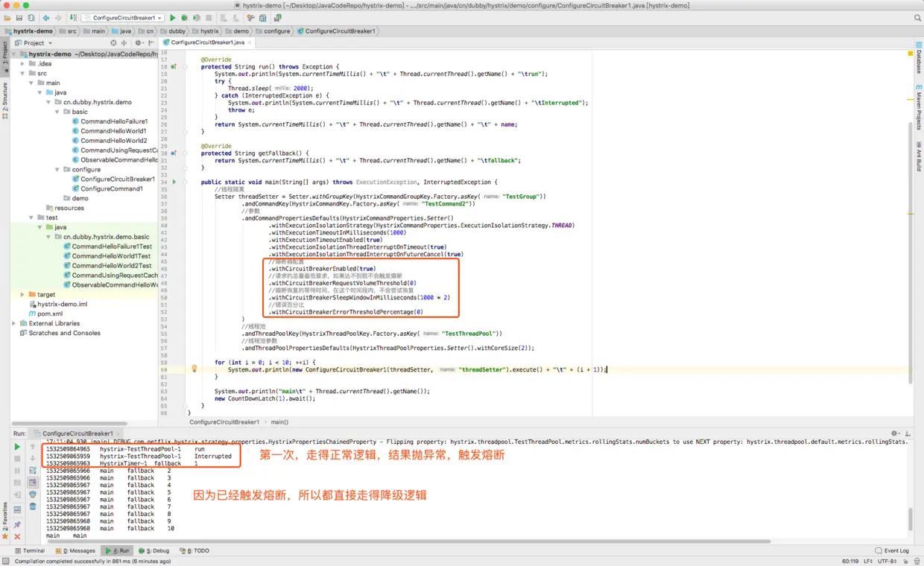Collapse the configure package node
The height and width of the screenshot is (566, 924).
pyautogui.click(x=58, y=169)
